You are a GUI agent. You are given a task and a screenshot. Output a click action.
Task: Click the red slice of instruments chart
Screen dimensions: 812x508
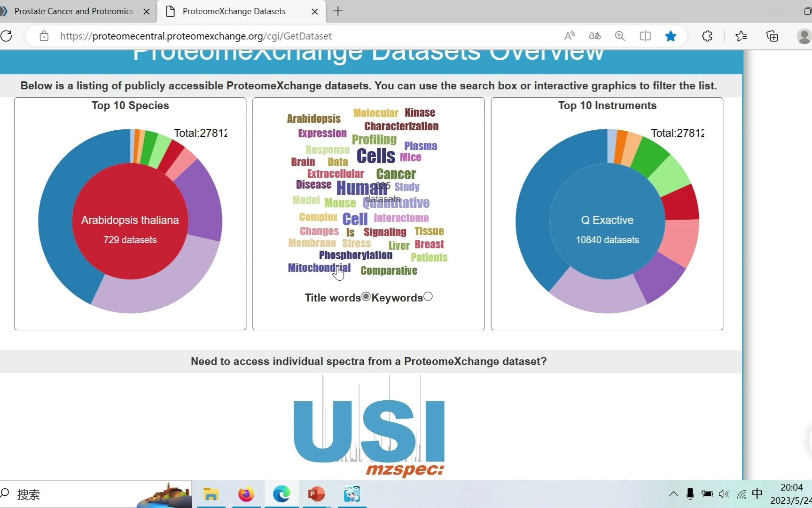(681, 202)
